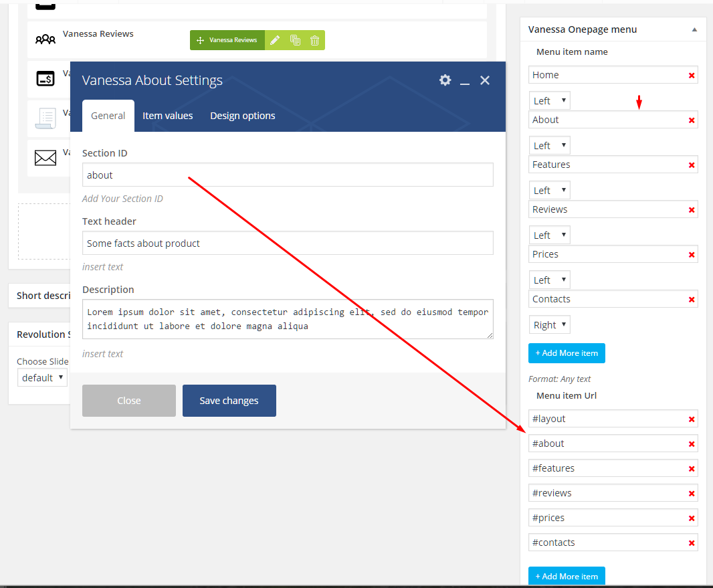Open the settings gear in the dialog header
The width and height of the screenshot is (713, 588).
[x=445, y=80]
